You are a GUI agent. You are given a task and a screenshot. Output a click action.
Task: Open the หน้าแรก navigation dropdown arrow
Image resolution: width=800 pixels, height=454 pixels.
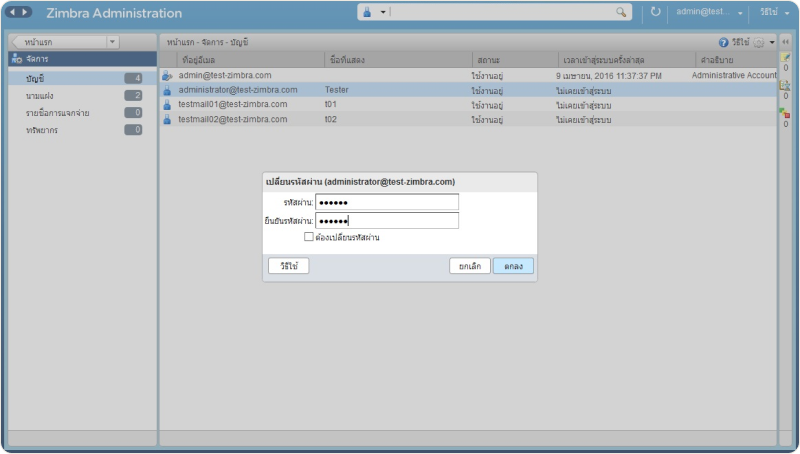pyautogui.click(x=112, y=42)
